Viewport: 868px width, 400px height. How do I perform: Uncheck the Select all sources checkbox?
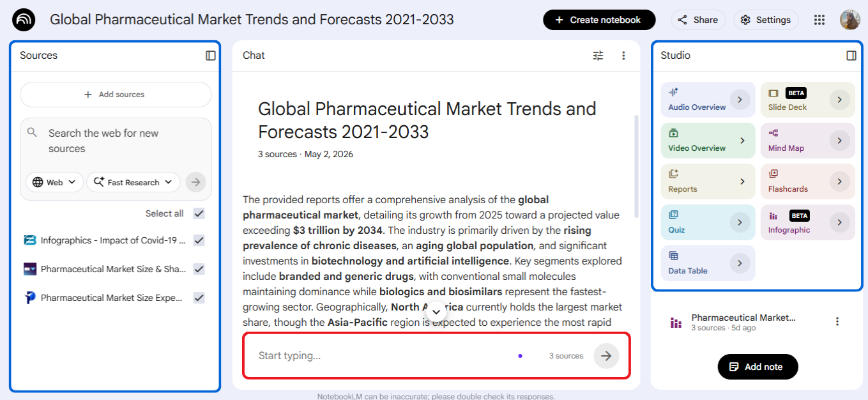pos(199,213)
